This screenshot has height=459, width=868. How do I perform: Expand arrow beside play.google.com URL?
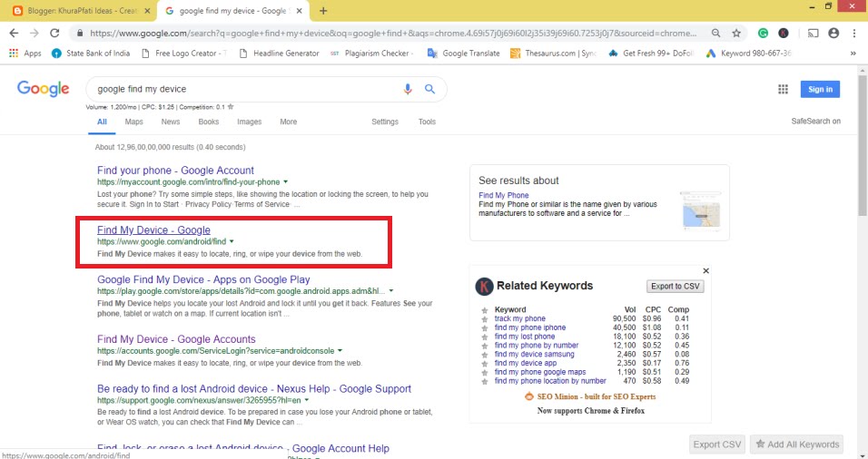(390, 291)
